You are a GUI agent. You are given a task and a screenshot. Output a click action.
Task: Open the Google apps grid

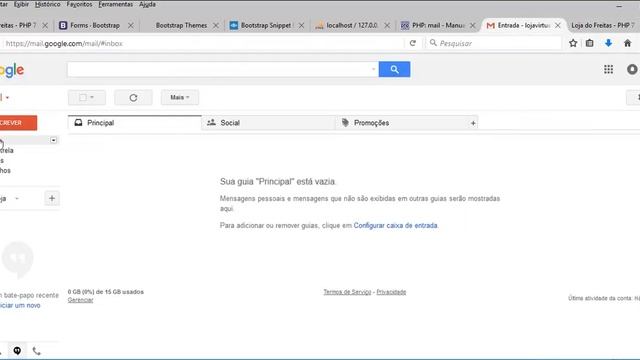[x=608, y=69]
